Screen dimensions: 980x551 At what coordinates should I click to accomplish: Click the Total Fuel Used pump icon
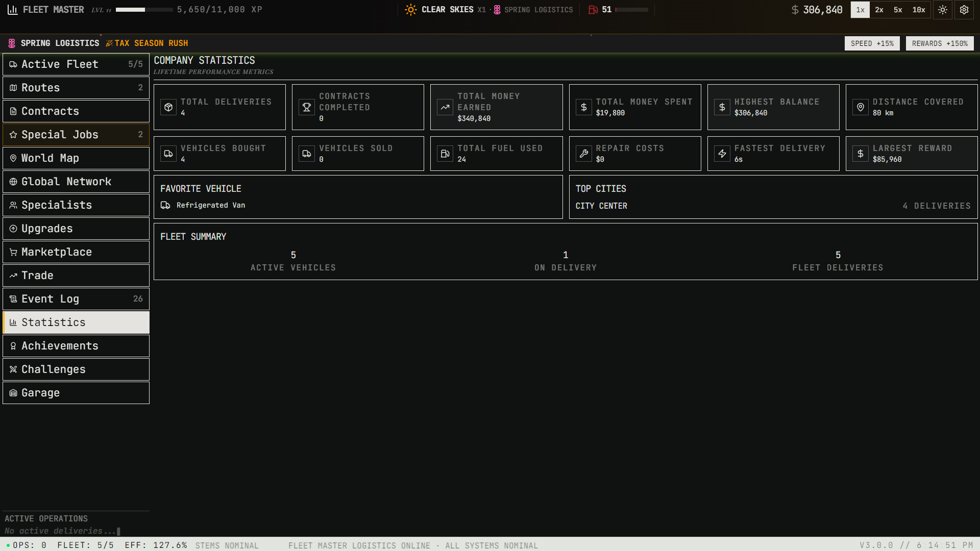coord(445,154)
